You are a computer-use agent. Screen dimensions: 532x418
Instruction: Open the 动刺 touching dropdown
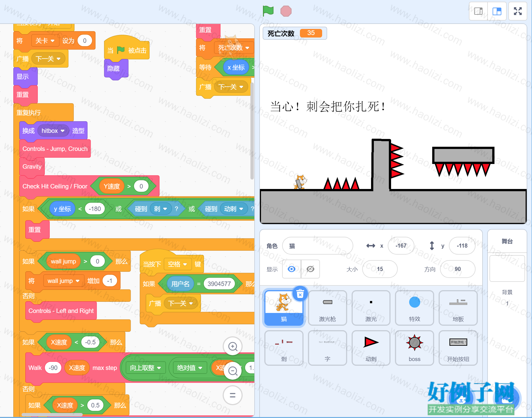click(233, 209)
